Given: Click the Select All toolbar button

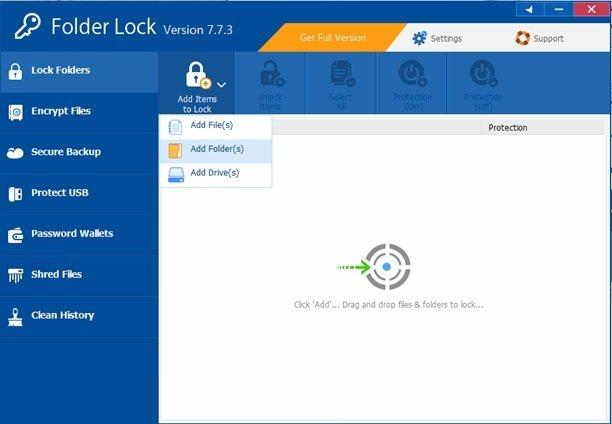Looking at the screenshot, I should tap(341, 84).
